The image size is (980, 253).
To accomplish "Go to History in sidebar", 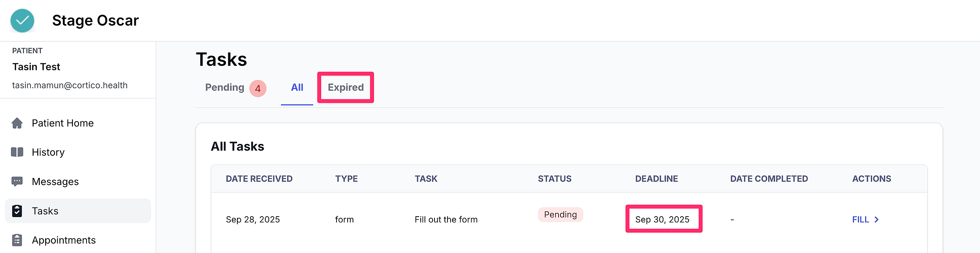I will point(48,152).
